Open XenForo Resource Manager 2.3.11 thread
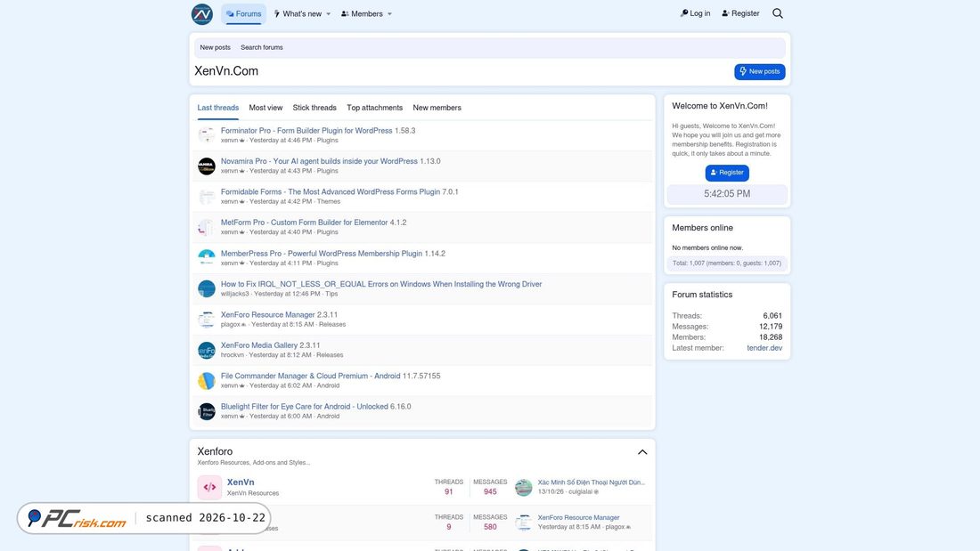Image resolution: width=980 pixels, height=551 pixels. tap(267, 315)
